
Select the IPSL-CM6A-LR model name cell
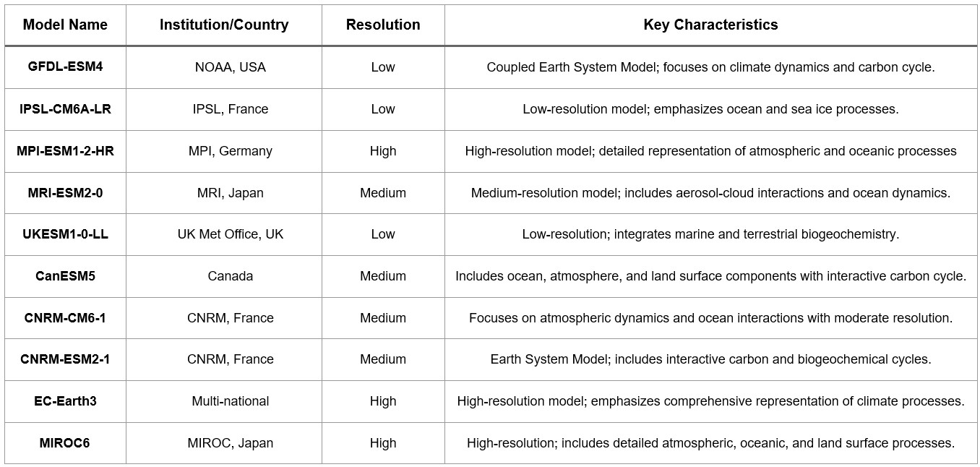(x=65, y=109)
